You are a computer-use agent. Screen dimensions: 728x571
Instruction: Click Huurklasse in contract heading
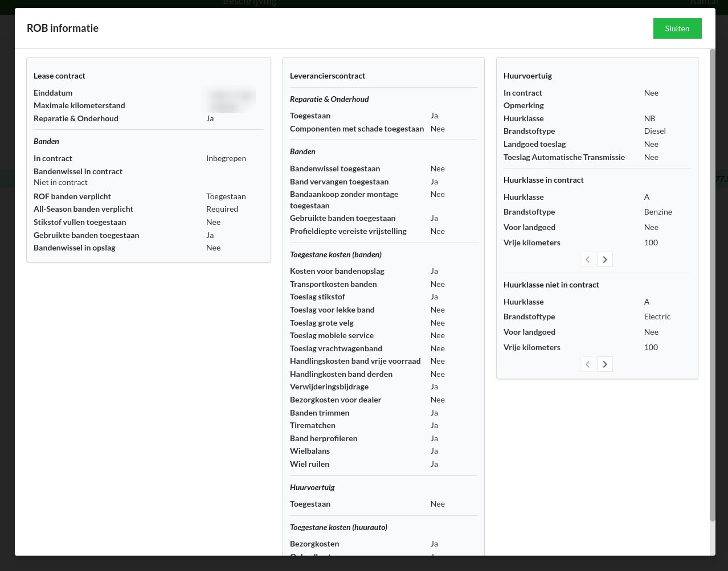[x=543, y=180]
